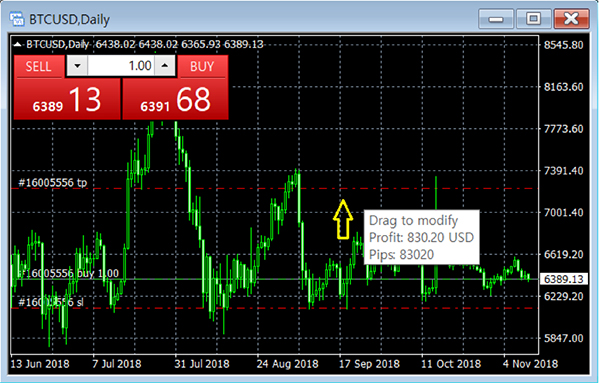Maximize the BTCUSD,Daily chart window

pyautogui.click(x=533, y=19)
